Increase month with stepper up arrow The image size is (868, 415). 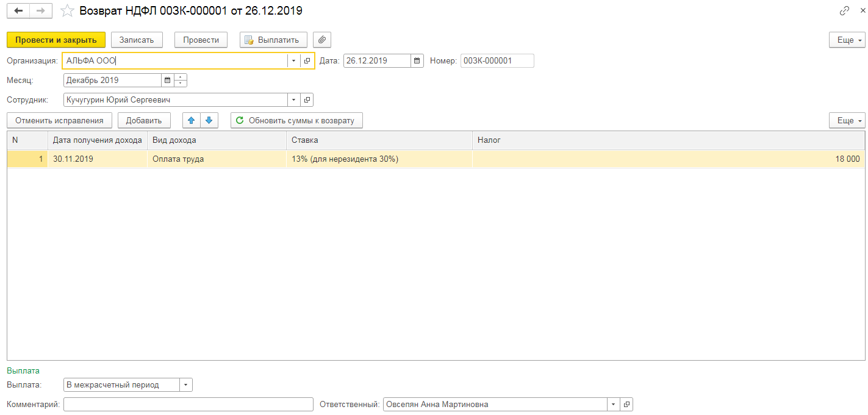(x=181, y=78)
